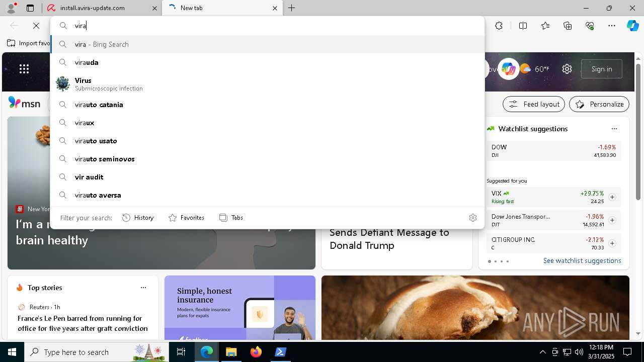Open the Copilot sidebar icon
This screenshot has height=362, width=644.
tap(632, 26)
